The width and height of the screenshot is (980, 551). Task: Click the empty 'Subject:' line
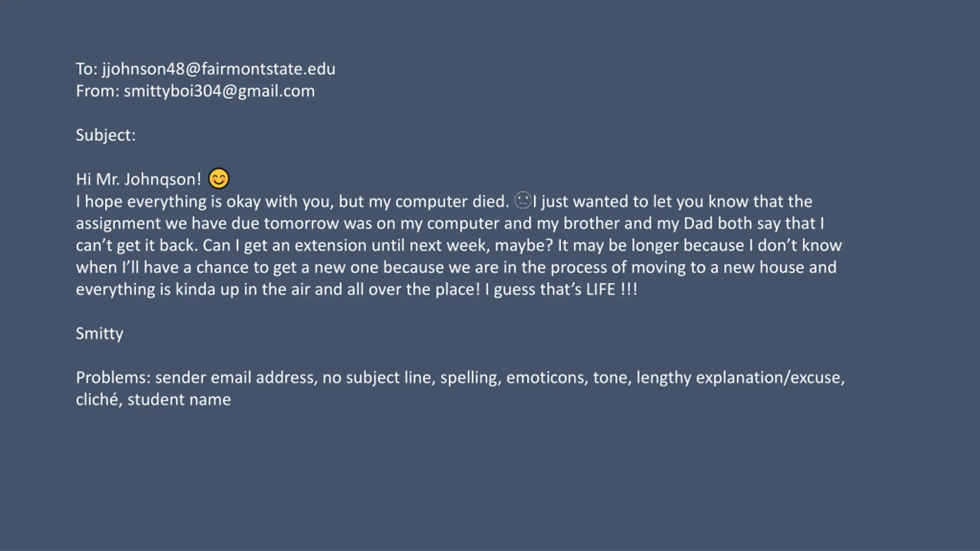click(x=106, y=135)
